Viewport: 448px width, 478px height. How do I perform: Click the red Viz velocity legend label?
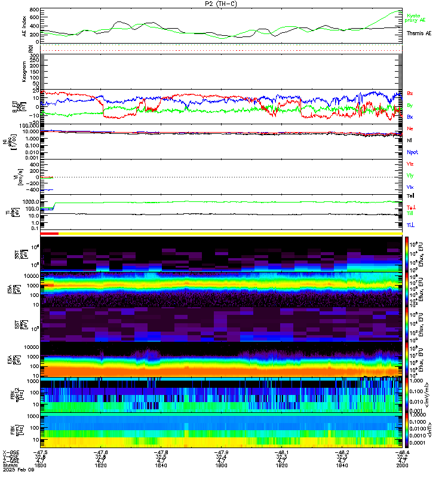click(410, 164)
